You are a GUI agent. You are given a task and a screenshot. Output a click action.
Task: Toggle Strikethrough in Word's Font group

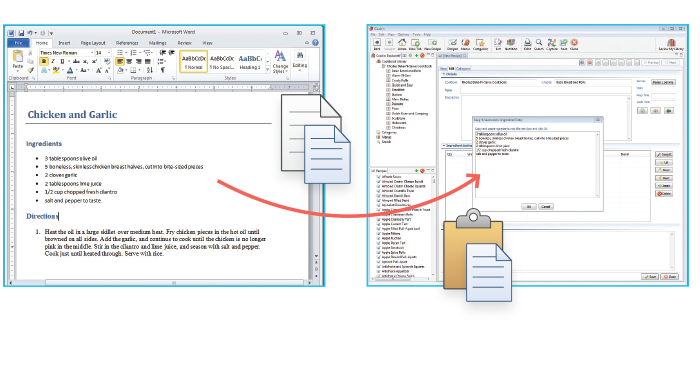pyautogui.click(x=76, y=61)
